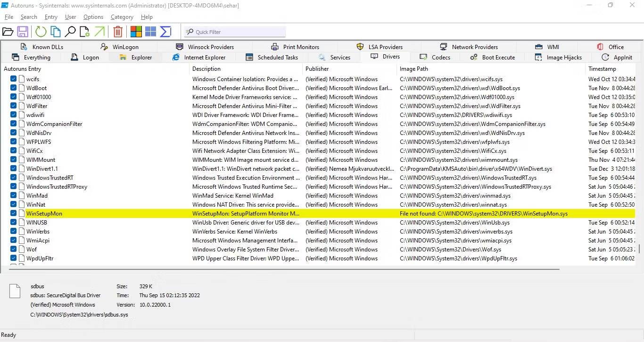Select the WdBoot driver entry
The image size is (644, 342).
36,88
